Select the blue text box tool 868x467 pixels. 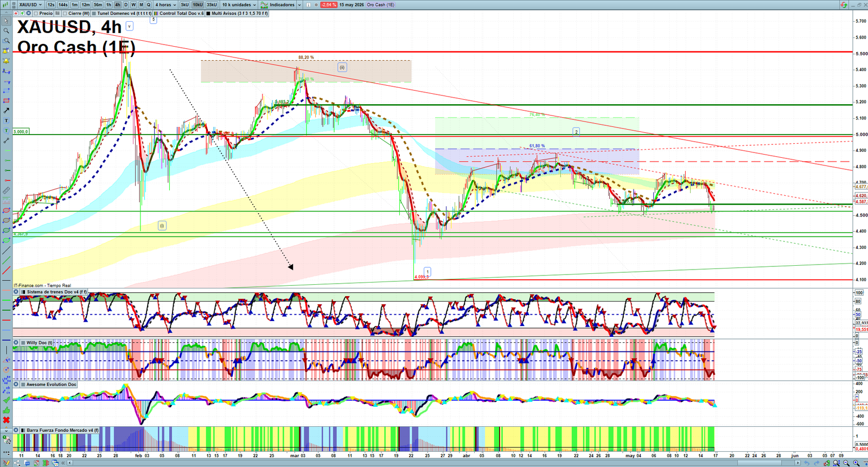pyautogui.click(x=7, y=120)
